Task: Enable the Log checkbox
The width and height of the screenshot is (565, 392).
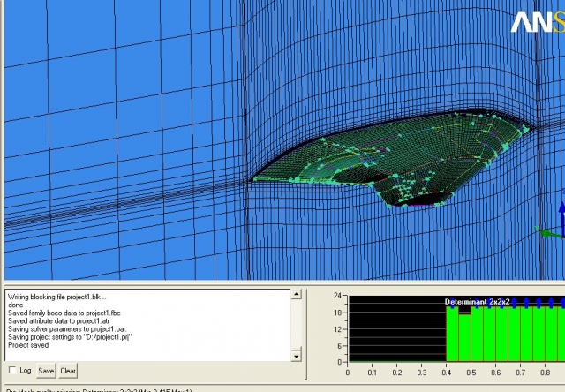Action: coord(11,371)
